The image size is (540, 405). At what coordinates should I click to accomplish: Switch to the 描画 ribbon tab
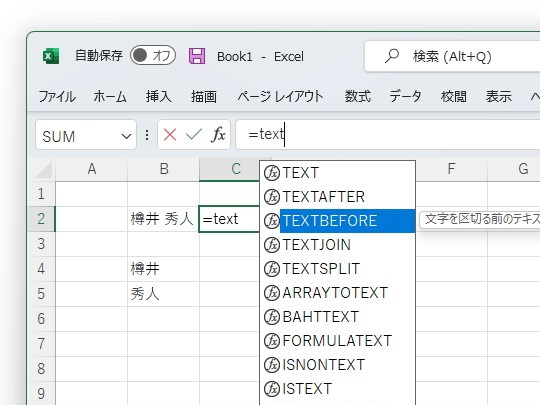point(204,96)
